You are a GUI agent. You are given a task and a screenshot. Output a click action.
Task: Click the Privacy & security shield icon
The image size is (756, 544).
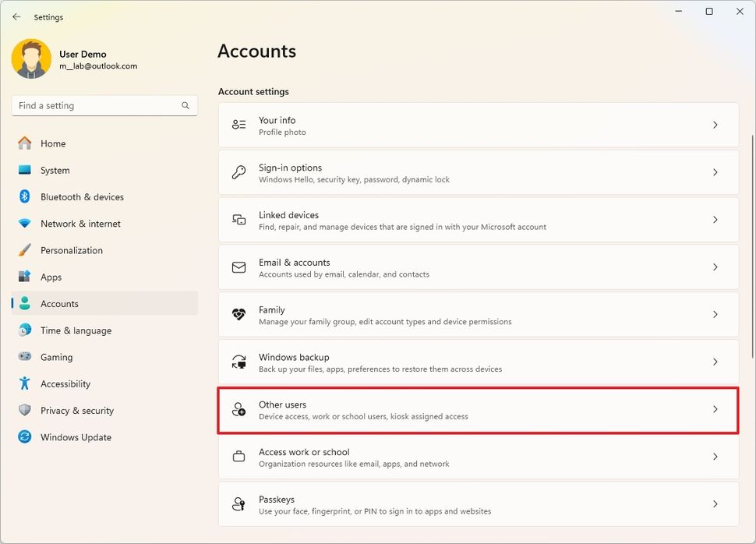(25, 410)
